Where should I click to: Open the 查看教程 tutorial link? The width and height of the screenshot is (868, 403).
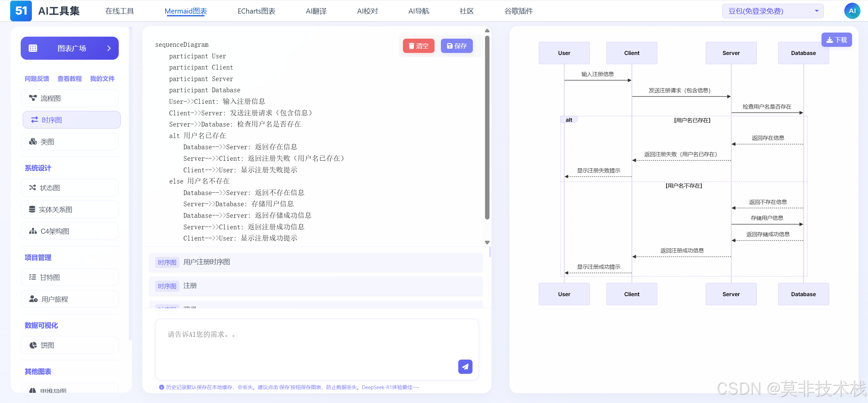pos(70,79)
